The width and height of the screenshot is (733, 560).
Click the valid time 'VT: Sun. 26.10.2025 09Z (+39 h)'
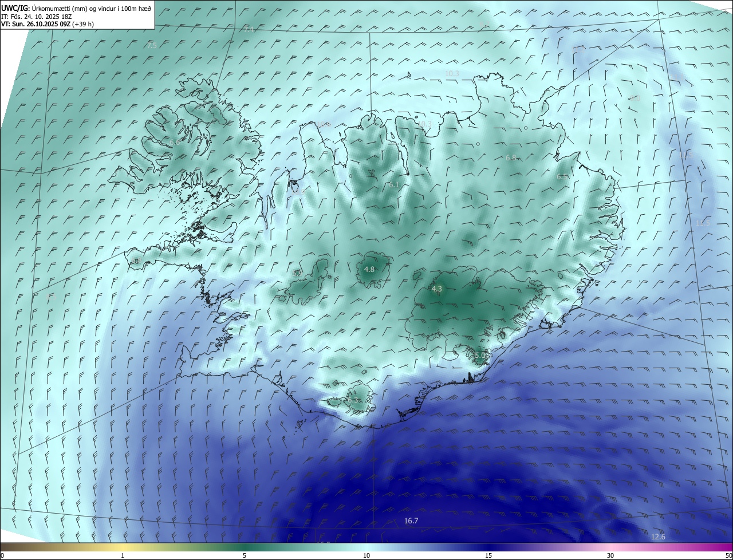48,24
